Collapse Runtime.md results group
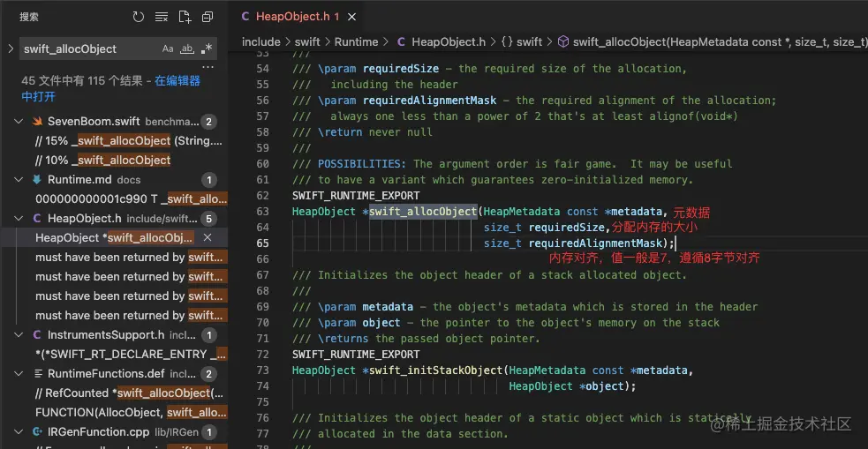The image size is (868, 449). pyautogui.click(x=19, y=180)
